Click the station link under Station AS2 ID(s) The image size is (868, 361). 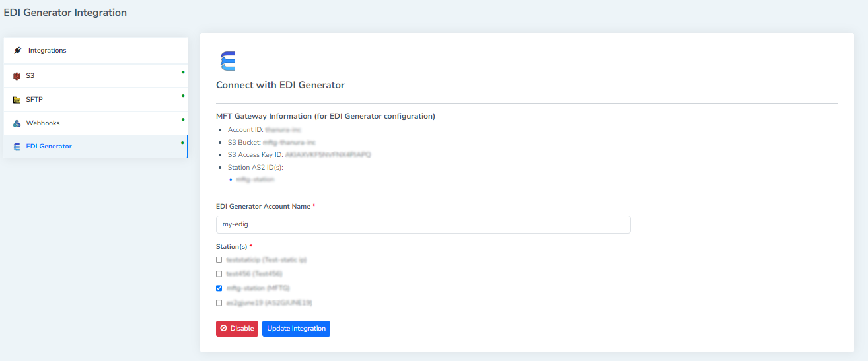[x=255, y=180]
